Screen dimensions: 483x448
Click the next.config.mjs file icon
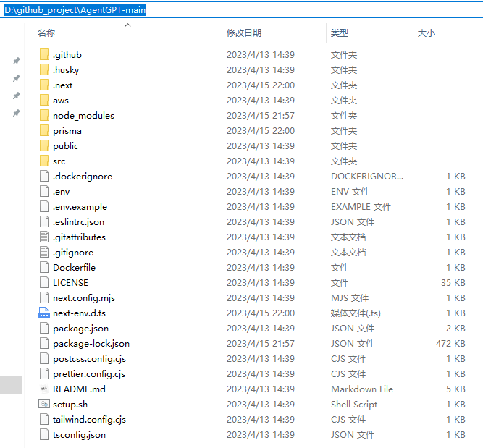coord(44,297)
